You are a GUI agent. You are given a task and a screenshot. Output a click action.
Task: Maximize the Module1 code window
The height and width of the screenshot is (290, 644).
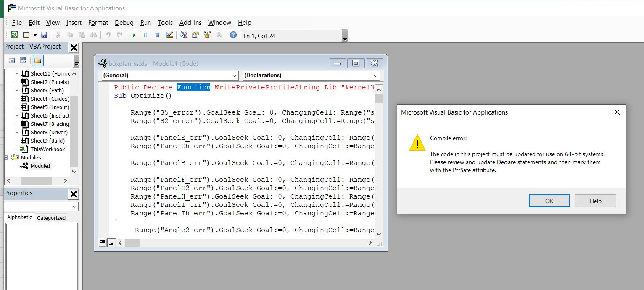pyautogui.click(x=356, y=63)
